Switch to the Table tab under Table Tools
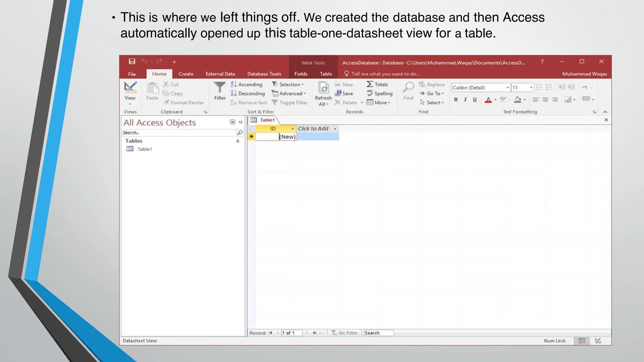Screen dimensions: 644x362 [x=326, y=74]
